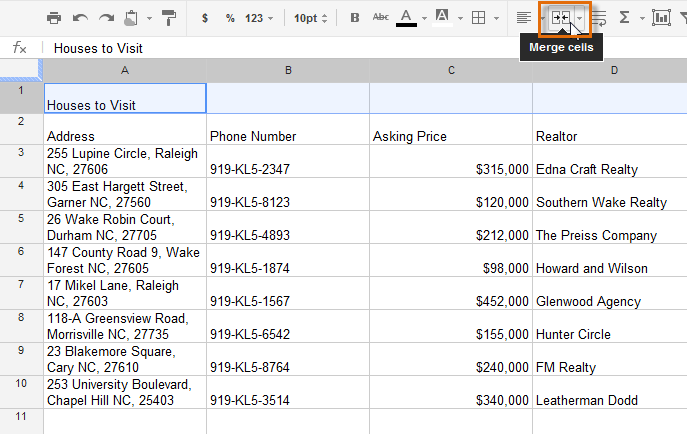Click phone cell 919-KL5-1567
Screen dimensions: 687x434
pos(288,293)
